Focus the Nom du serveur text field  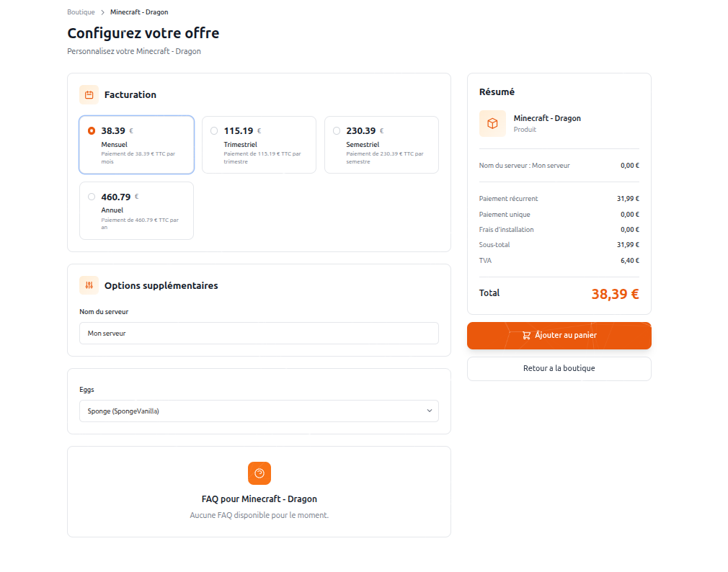tap(259, 334)
